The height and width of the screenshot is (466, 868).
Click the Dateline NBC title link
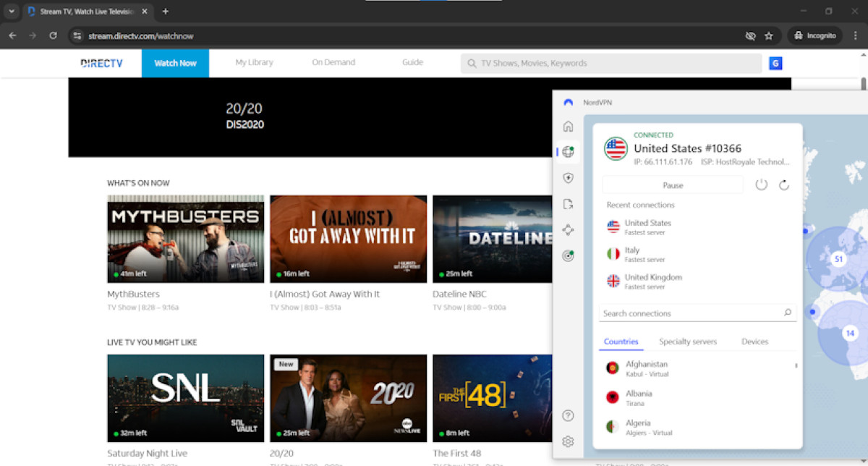[459, 294]
